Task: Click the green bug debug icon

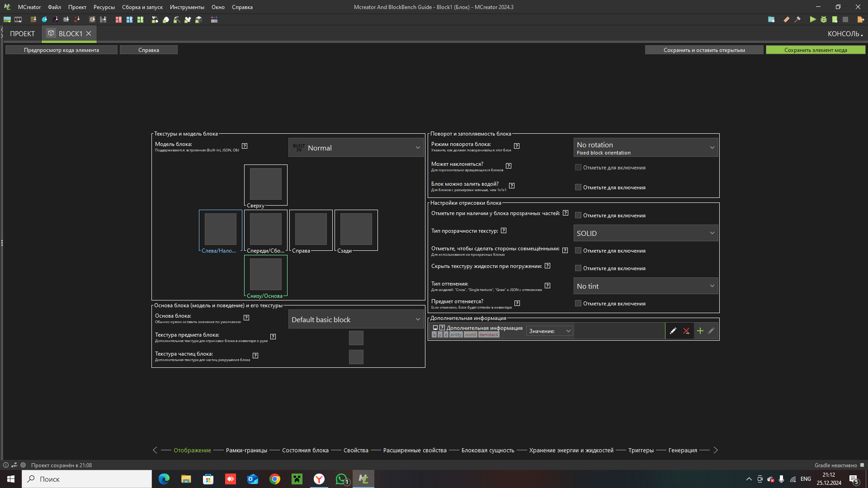Action: tap(824, 19)
